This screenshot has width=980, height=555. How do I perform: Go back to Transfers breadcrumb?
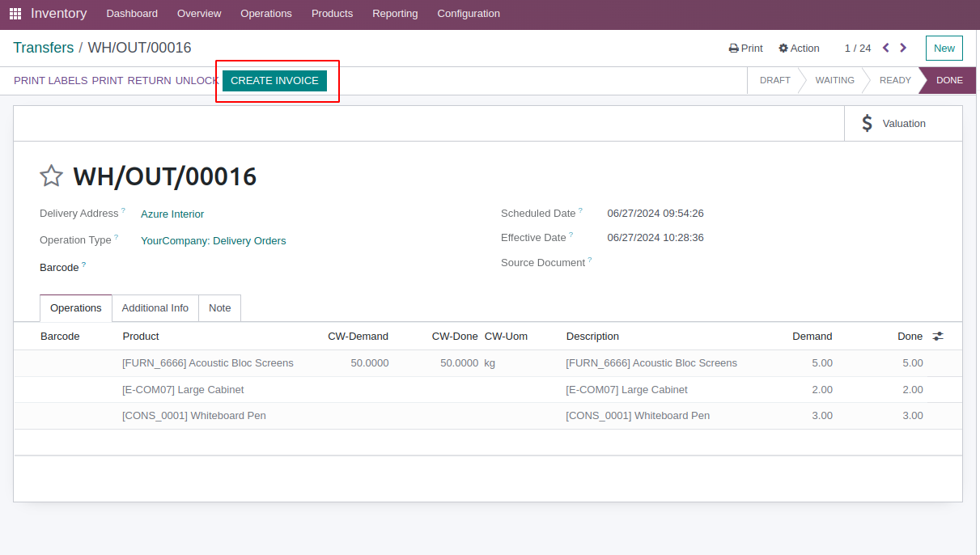click(44, 48)
